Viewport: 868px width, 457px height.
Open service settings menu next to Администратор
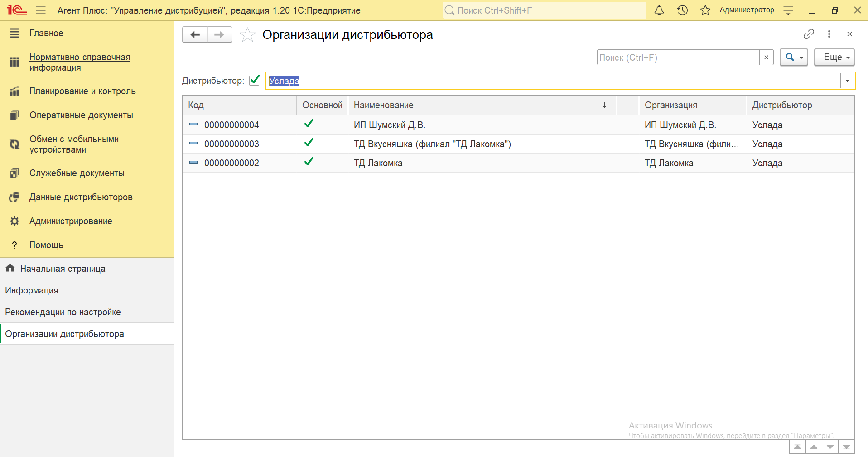[x=788, y=10]
